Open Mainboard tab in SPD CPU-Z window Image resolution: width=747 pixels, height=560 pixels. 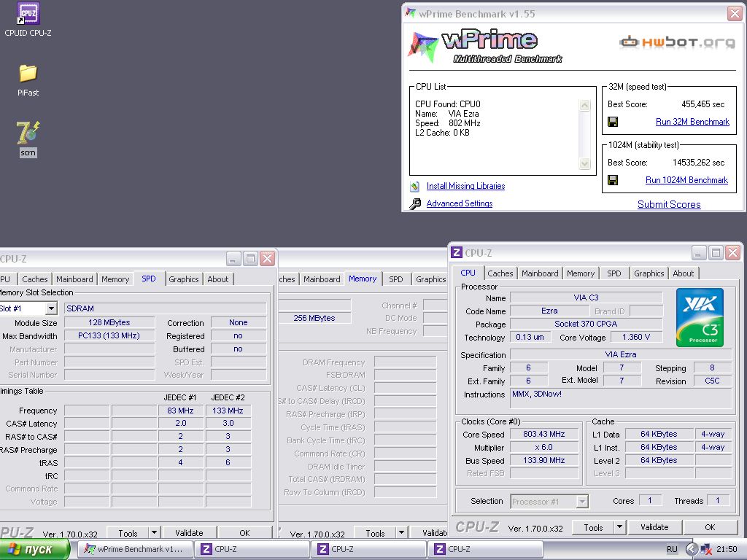[x=74, y=279]
